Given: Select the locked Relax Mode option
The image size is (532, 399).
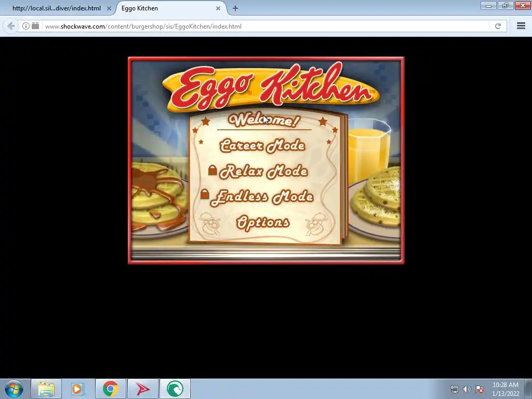Looking at the screenshot, I should click(263, 171).
